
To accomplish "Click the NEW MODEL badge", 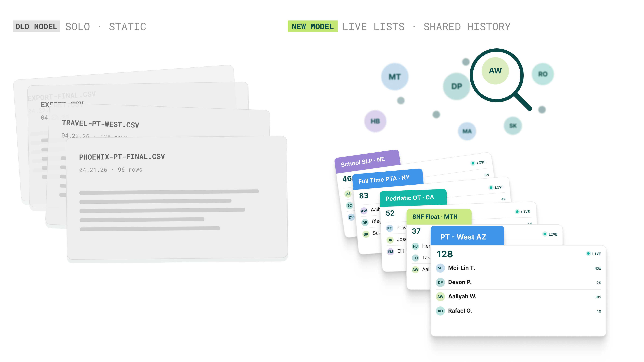I will [313, 26].
